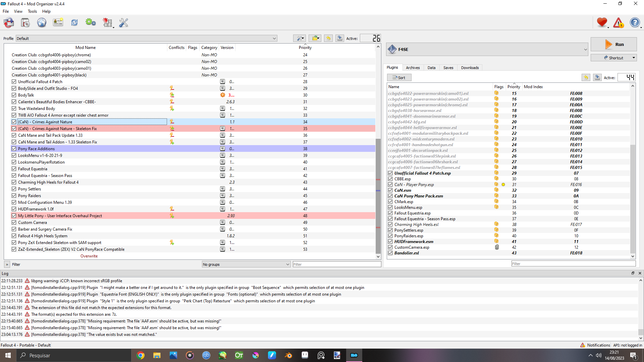Image resolution: width=644 pixels, height=362 pixels.
Task: Show hidden system tray icons chevron
Action: (590, 355)
